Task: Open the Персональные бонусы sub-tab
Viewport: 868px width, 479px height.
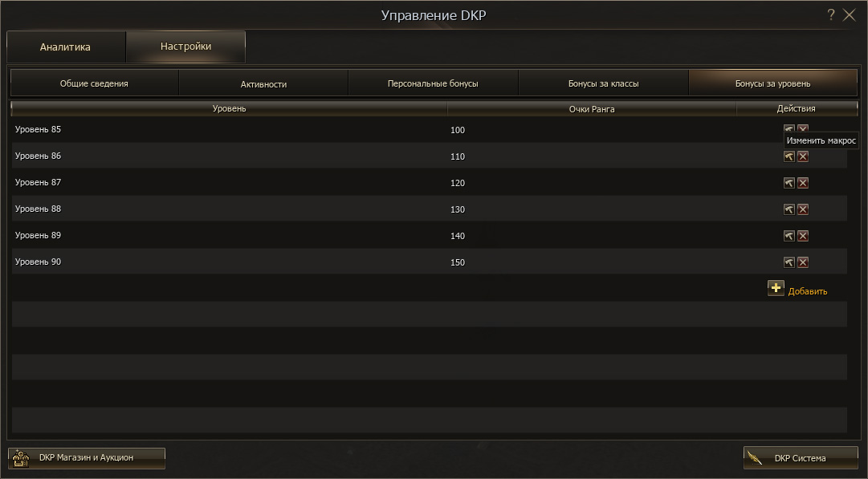Action: 433,83
